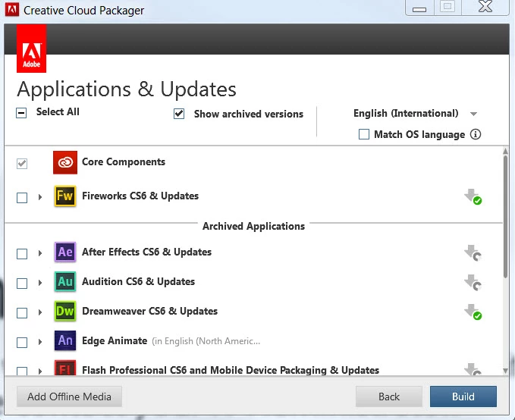Screen dimensions: 515x420
Task: Click the (in English (North Americ... note
Action: 206,341
